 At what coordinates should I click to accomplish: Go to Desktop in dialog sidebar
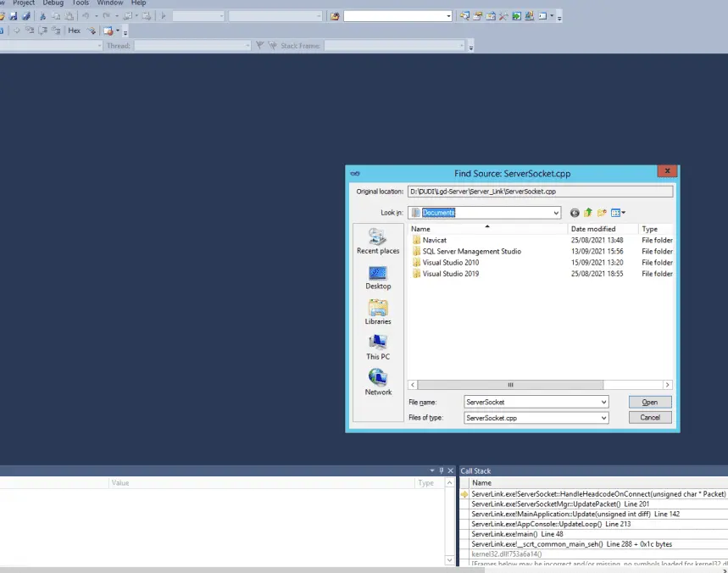tap(378, 278)
